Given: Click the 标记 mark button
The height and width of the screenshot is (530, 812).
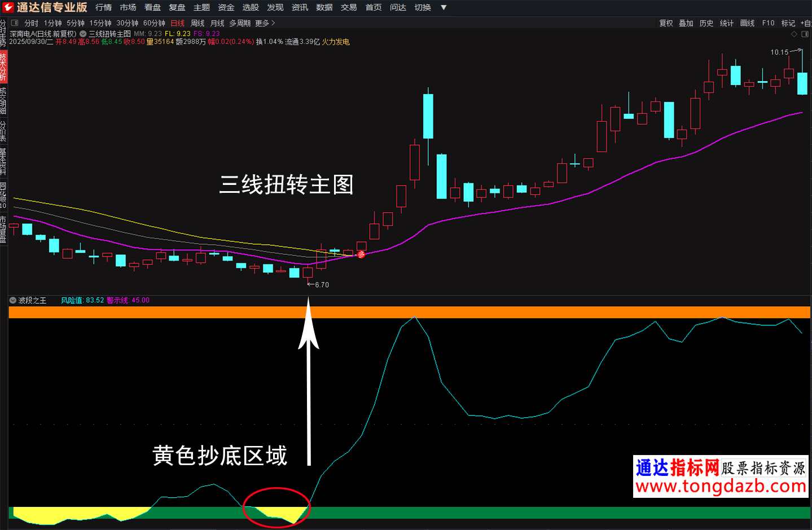Looking at the screenshot, I should pos(788,23).
